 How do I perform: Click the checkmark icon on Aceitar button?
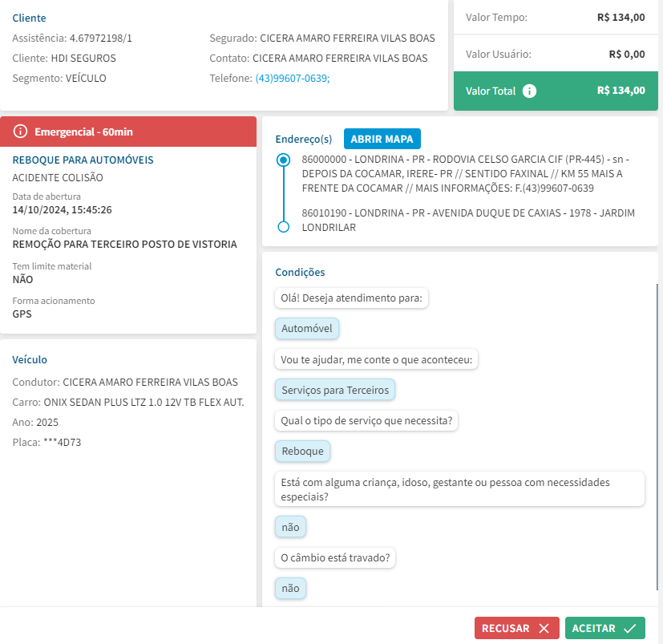point(629,628)
